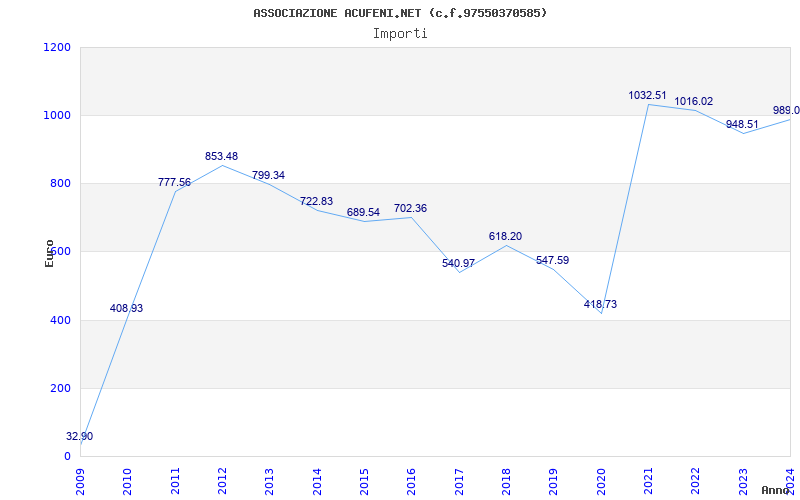The width and height of the screenshot is (800, 500).
Task: Select the 777.56 data label
Action: point(174,182)
